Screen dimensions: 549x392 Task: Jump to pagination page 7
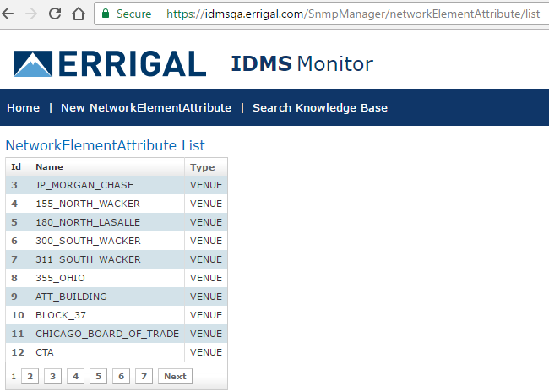tap(144, 376)
